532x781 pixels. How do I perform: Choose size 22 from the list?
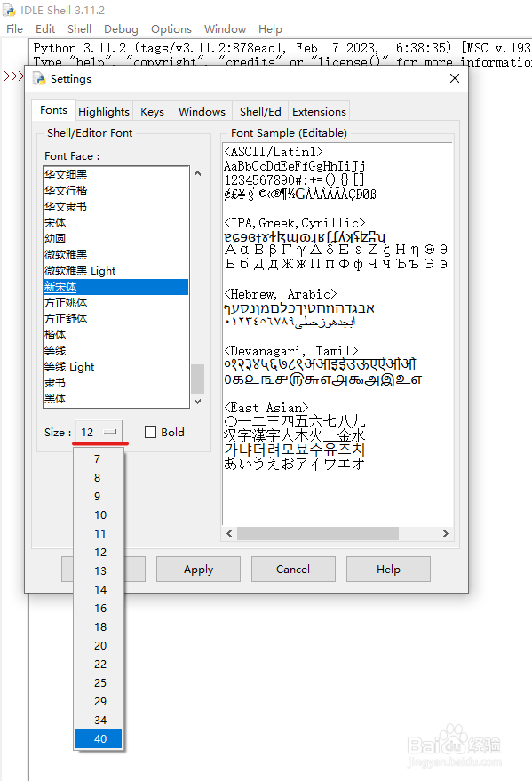[99, 665]
